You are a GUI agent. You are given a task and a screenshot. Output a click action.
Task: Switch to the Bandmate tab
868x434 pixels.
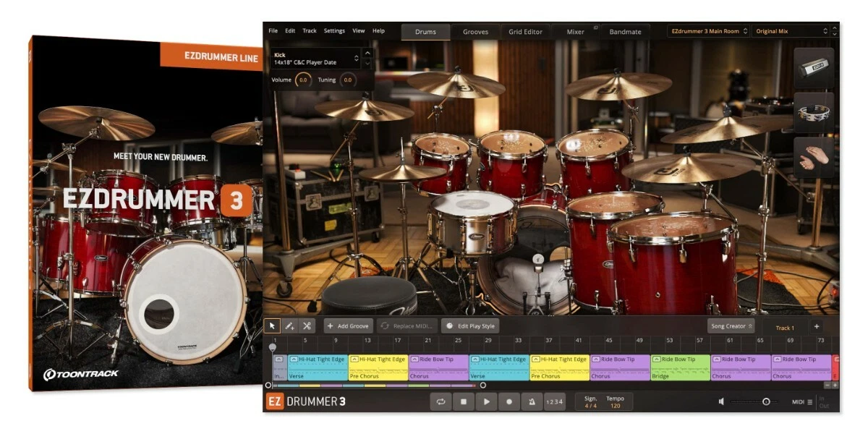pyautogui.click(x=625, y=32)
